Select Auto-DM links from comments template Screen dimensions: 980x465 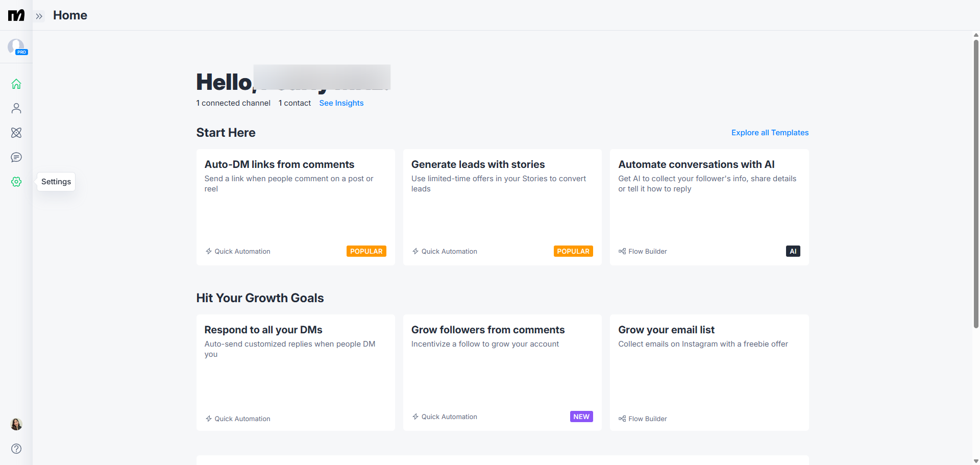click(x=296, y=207)
